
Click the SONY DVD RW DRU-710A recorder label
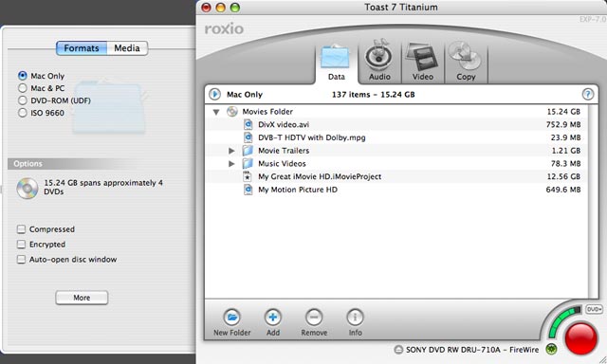(x=472, y=350)
